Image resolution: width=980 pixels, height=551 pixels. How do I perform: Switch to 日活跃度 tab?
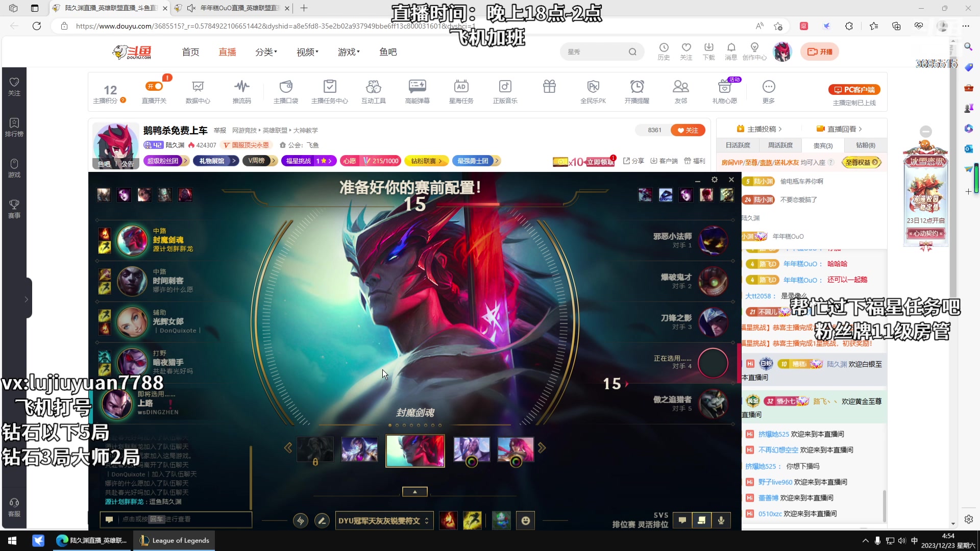[x=738, y=145]
